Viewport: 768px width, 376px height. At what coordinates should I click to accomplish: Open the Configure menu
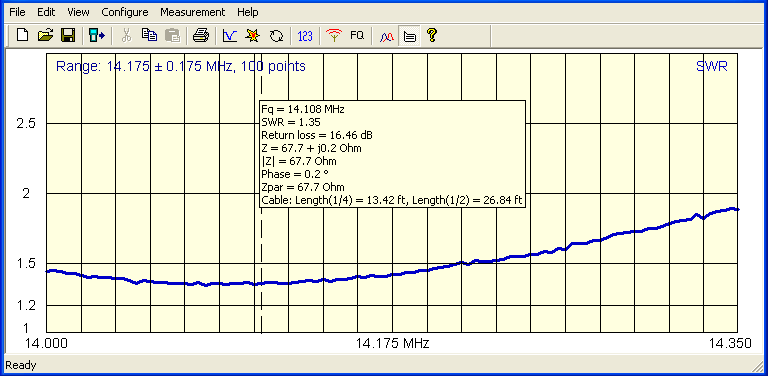(125, 12)
